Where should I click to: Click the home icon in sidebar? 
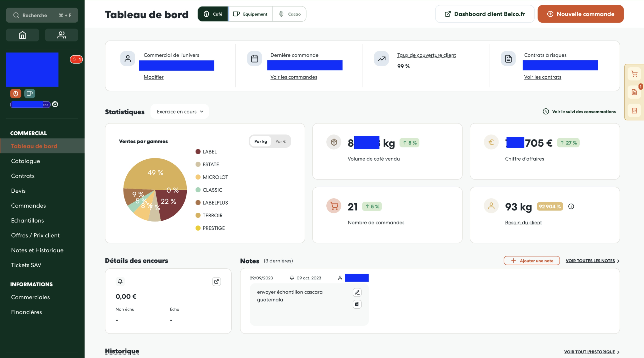point(22,35)
